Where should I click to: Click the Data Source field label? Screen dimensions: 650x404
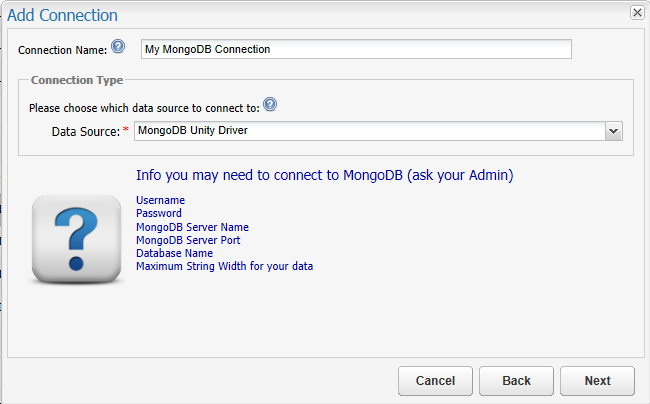(x=85, y=131)
